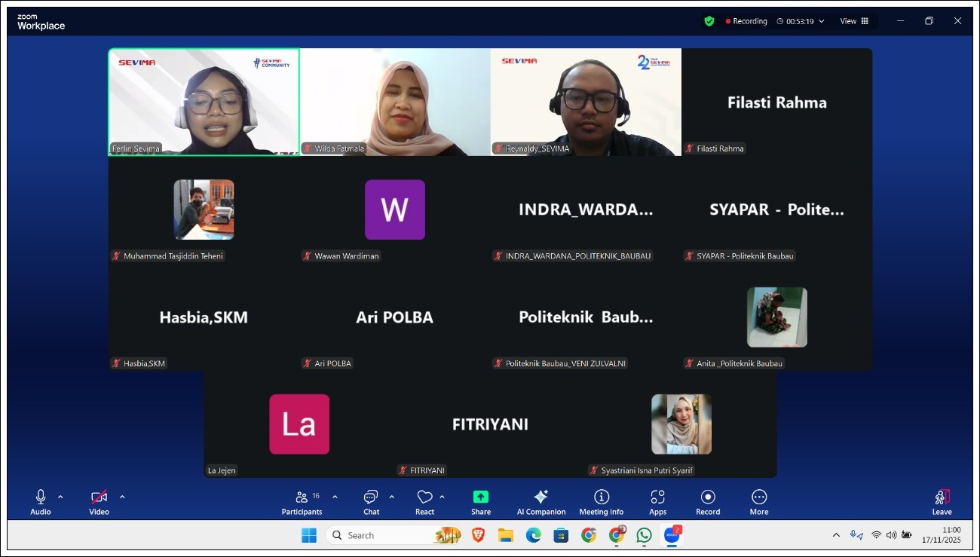The width and height of the screenshot is (980, 557).
Task: Open the Participants panel
Action: (302, 501)
